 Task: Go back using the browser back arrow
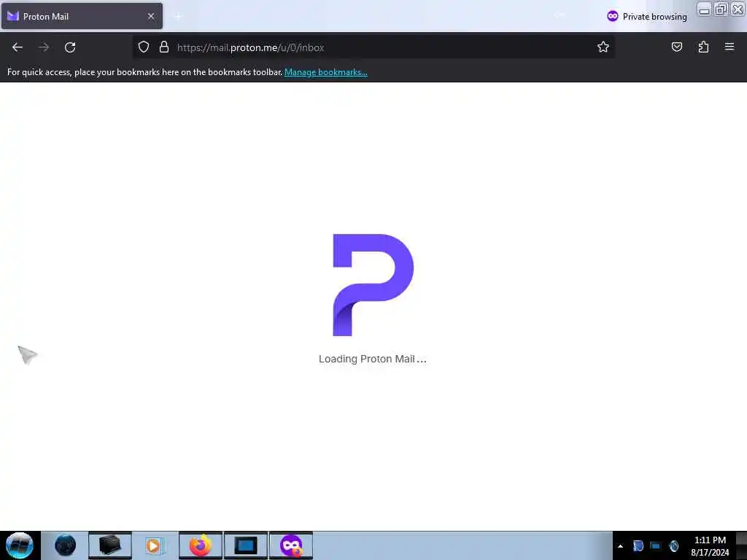[18, 47]
